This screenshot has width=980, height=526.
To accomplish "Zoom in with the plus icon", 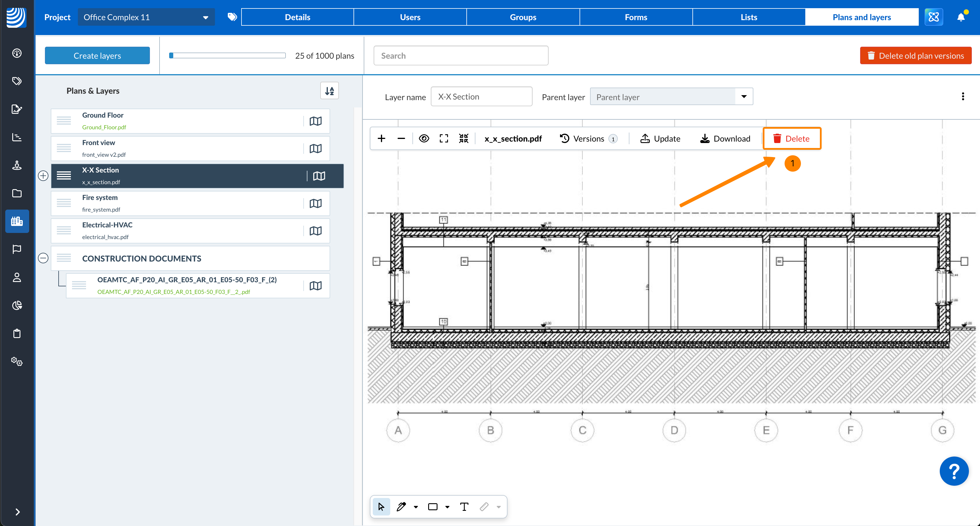I will pos(381,139).
